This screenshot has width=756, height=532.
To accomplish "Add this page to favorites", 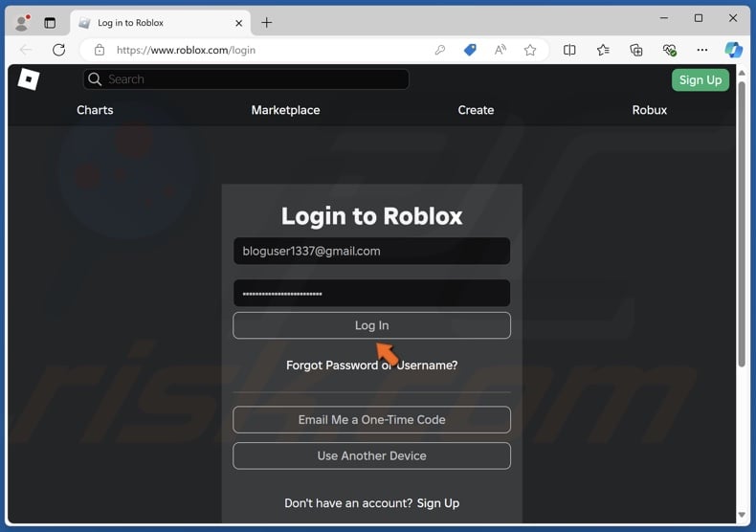I will tap(530, 50).
